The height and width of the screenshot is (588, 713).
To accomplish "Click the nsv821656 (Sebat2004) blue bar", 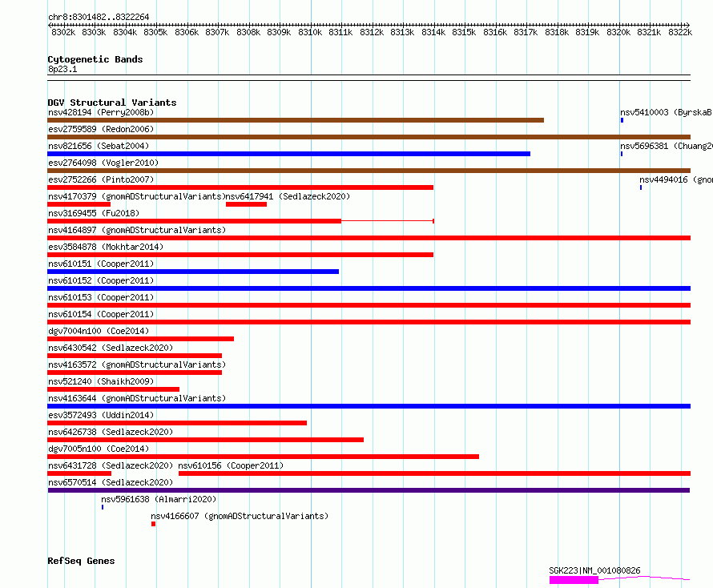I will pyautogui.click(x=288, y=154).
